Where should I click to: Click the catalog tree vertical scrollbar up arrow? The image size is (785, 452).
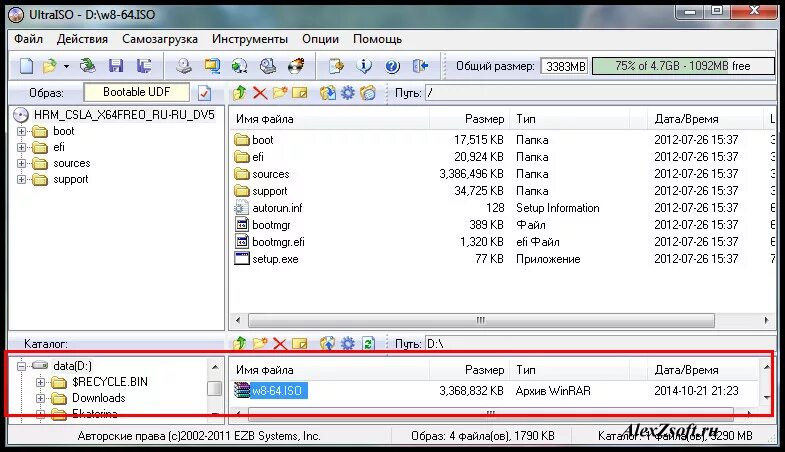[x=215, y=367]
